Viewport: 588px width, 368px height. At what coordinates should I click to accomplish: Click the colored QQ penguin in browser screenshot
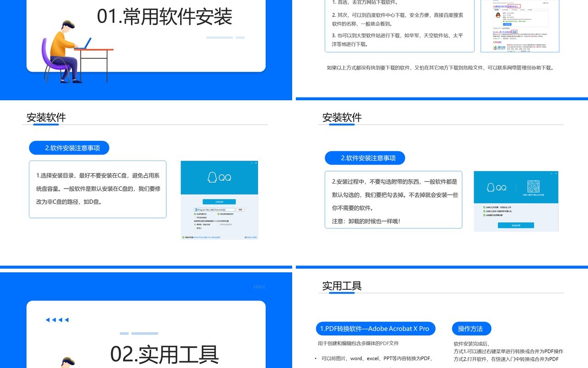coord(498,15)
